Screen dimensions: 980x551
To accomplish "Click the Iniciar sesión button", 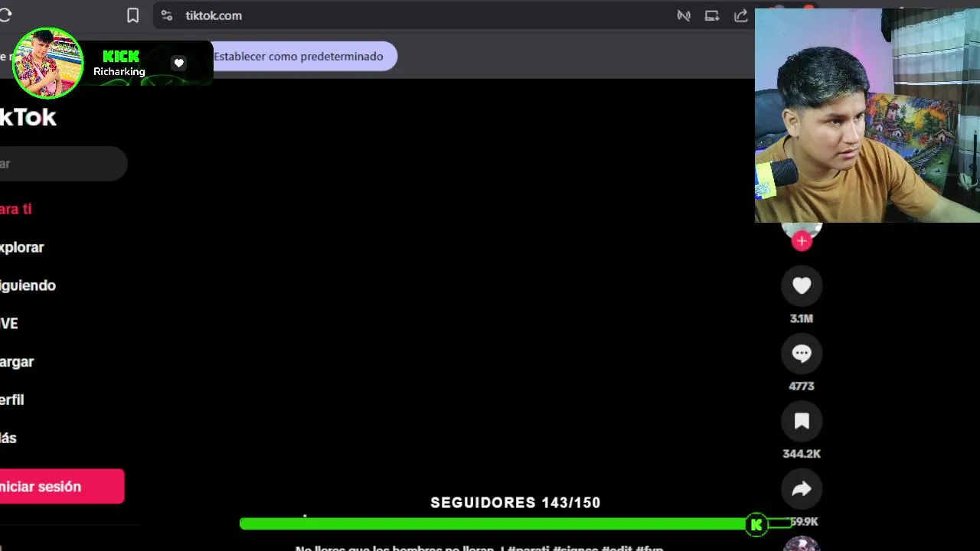I will click(61, 487).
